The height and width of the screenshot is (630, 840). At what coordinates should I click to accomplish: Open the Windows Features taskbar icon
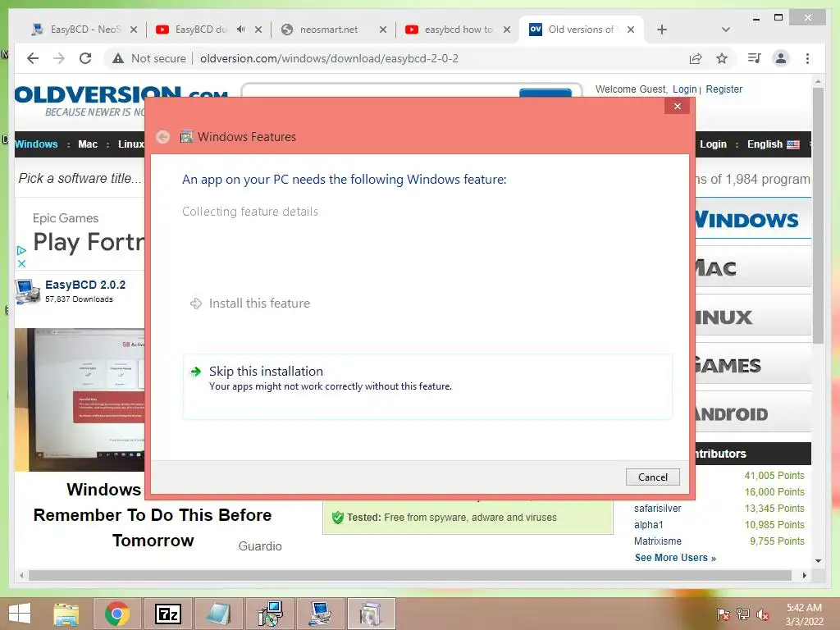click(x=371, y=614)
